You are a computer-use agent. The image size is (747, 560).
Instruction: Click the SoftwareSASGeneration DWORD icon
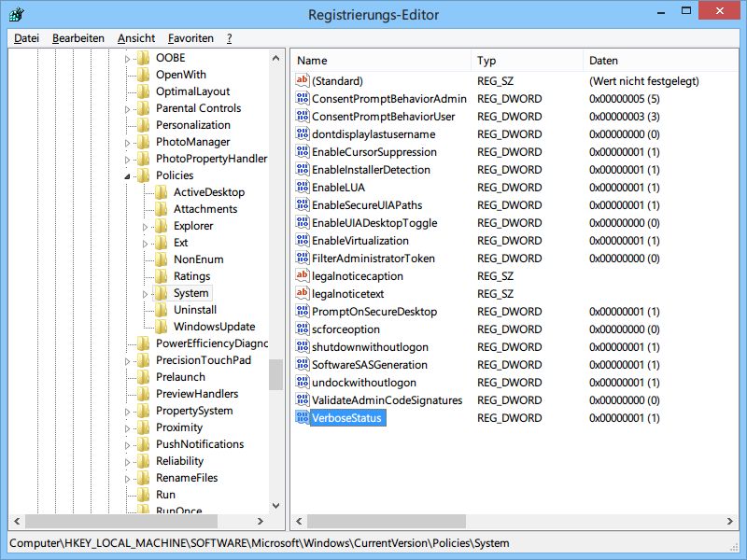click(302, 364)
